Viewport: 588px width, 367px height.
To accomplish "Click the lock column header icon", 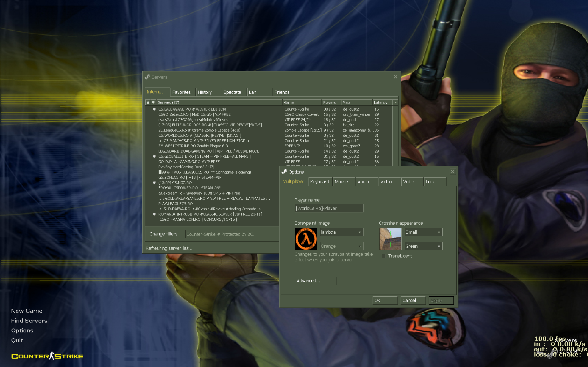I will [x=148, y=102].
